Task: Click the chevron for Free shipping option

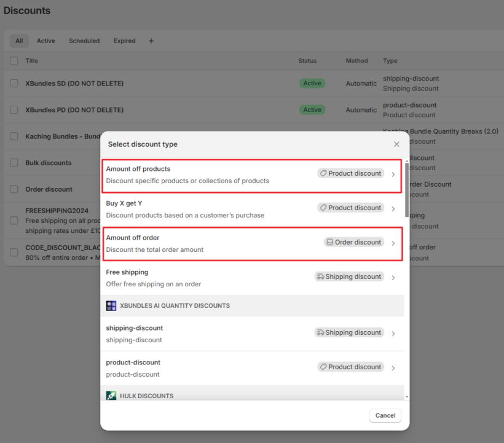Action: [x=393, y=278]
